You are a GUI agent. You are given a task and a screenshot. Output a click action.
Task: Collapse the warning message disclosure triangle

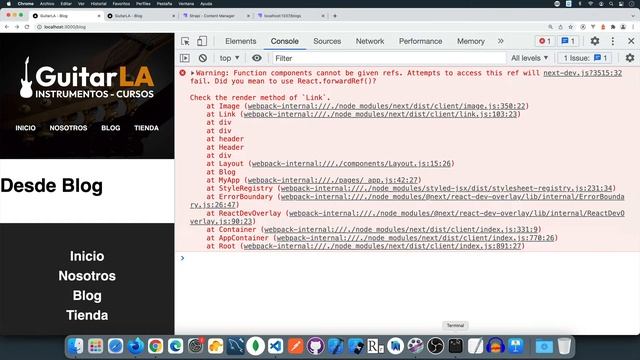coord(192,73)
